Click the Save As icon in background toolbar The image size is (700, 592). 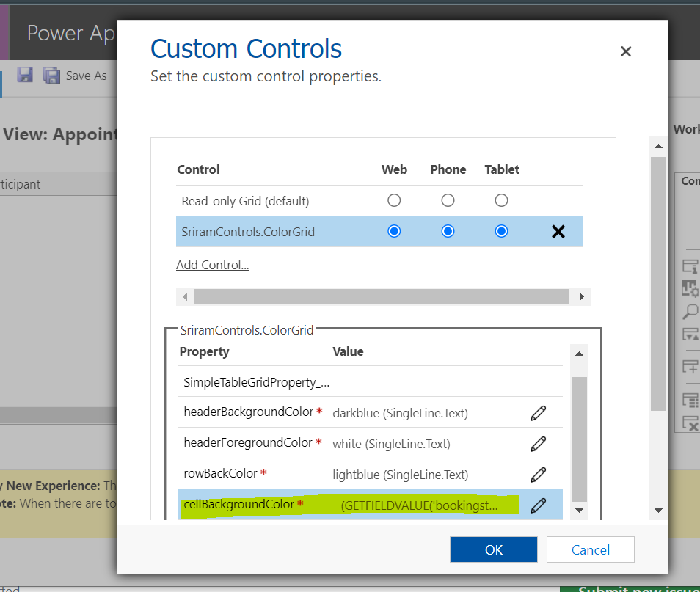51,75
